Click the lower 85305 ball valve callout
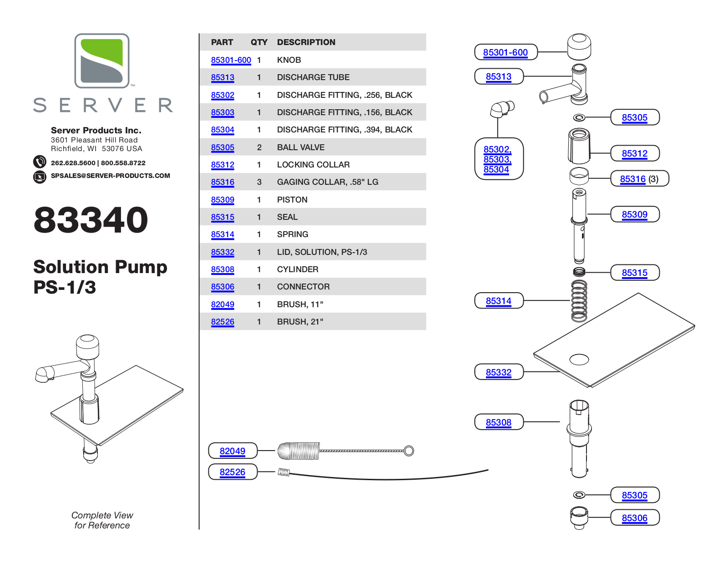This screenshot has height=563, width=728. tap(635, 495)
